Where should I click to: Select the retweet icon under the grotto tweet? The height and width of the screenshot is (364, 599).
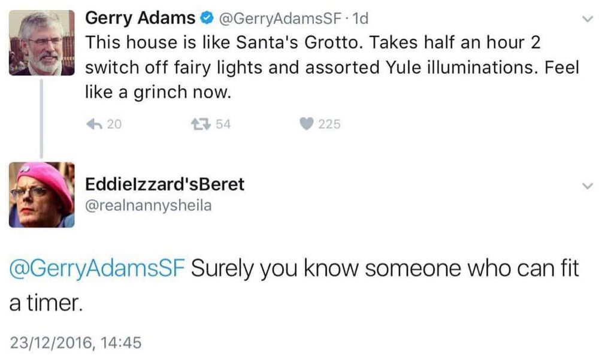point(200,123)
